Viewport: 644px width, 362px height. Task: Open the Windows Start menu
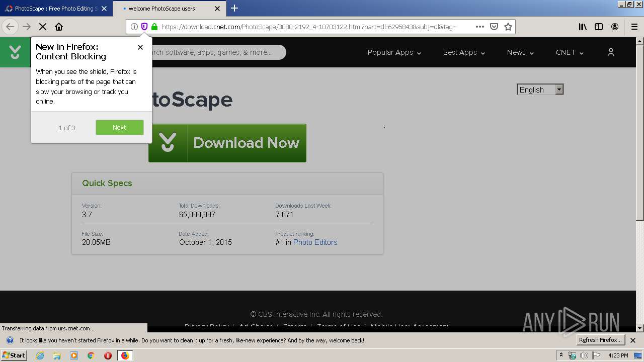14,355
